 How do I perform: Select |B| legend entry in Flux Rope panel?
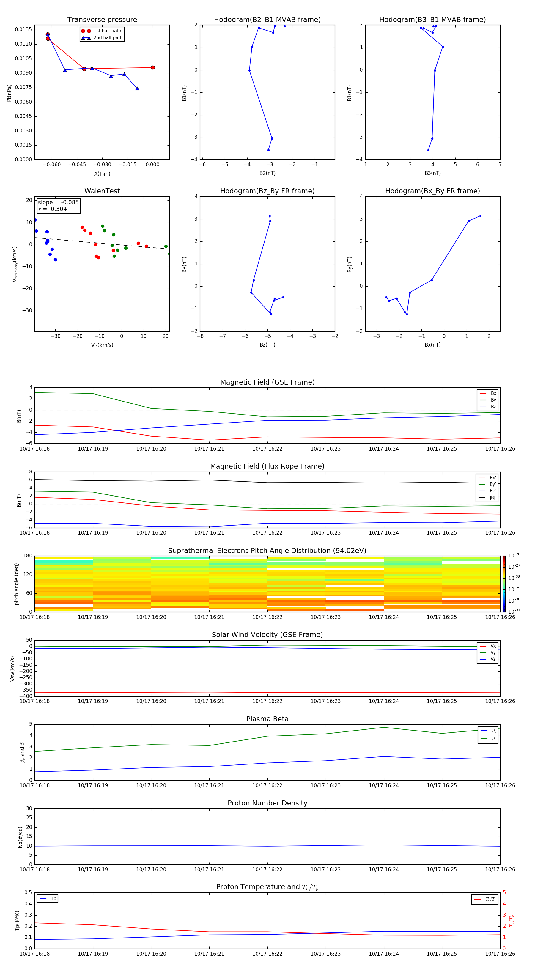click(x=487, y=498)
